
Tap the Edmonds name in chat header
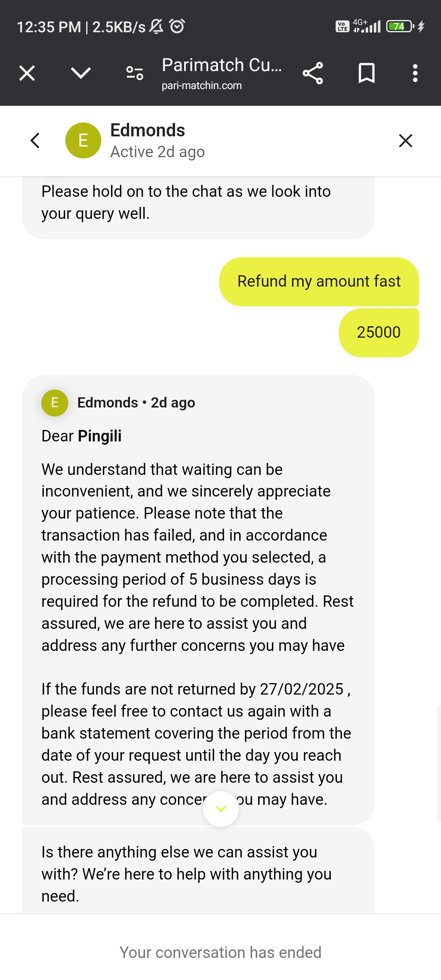click(x=148, y=131)
